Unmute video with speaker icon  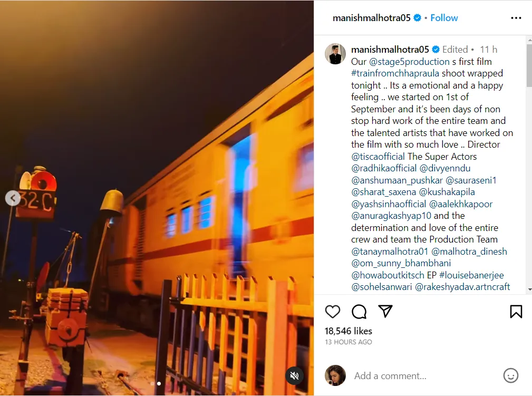[x=294, y=375]
